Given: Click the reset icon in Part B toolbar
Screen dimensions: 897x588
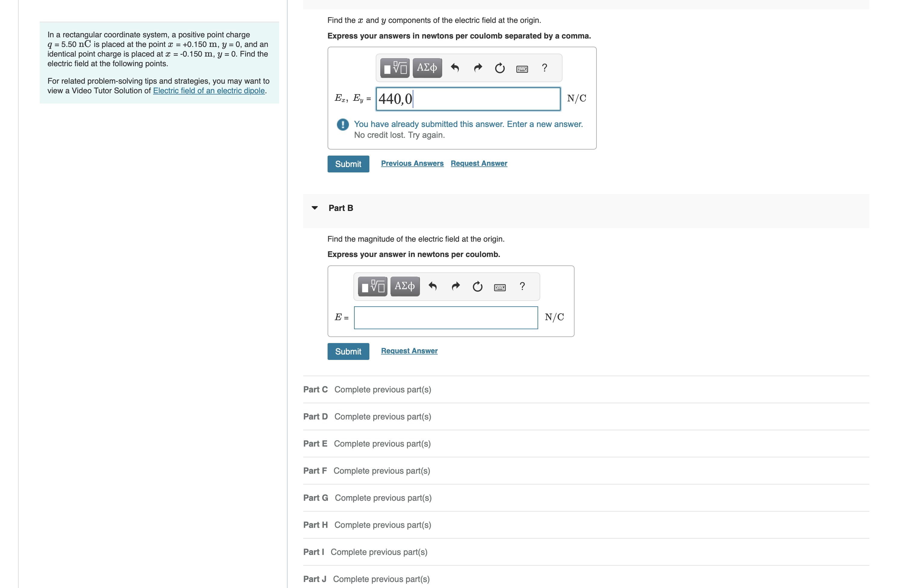Looking at the screenshot, I should pos(477,287).
